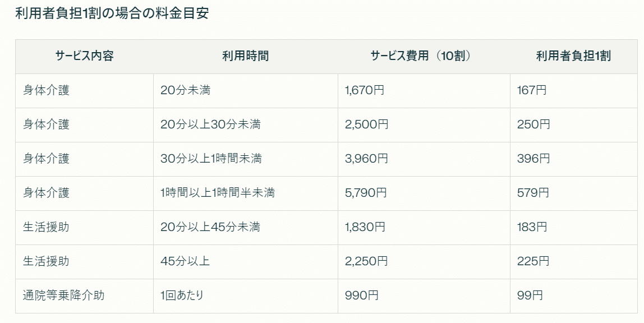Click the 30分以上1時間未満 cell
This screenshot has height=323, width=644.
(246, 159)
